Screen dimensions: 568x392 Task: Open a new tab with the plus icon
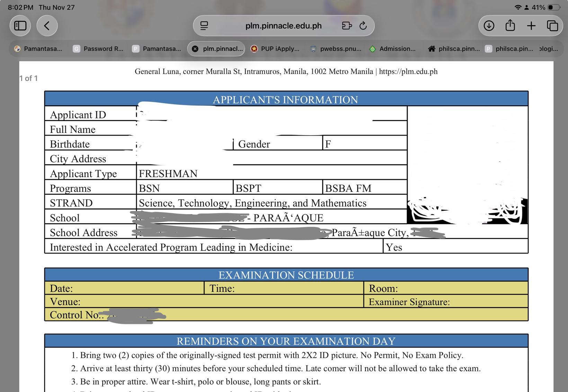click(x=531, y=26)
